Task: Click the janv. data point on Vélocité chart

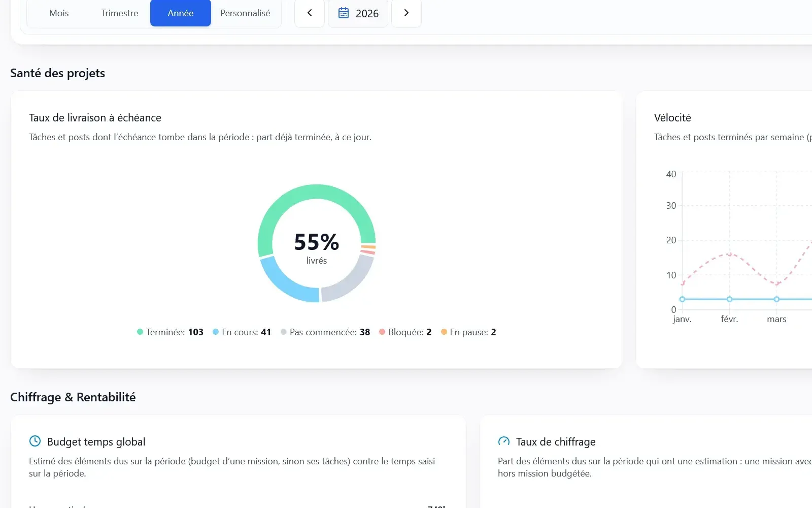Action: click(682, 299)
